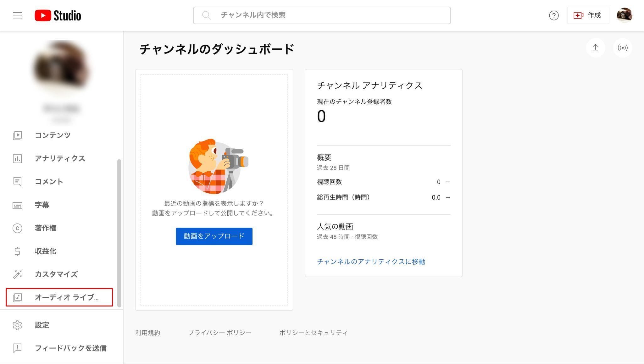This screenshot has width=644, height=364.
Task: Click the カスタマイズ magic wand icon
Action: pos(17,274)
